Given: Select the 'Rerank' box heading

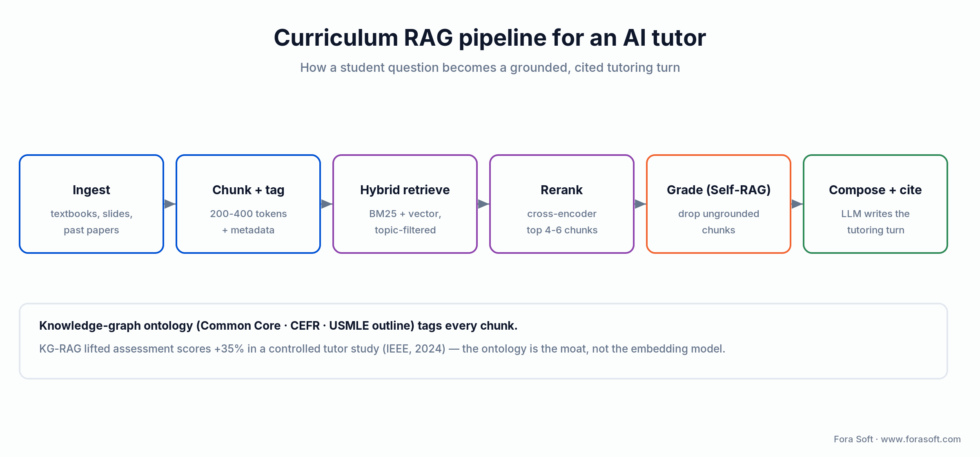Looking at the screenshot, I should 562,190.
